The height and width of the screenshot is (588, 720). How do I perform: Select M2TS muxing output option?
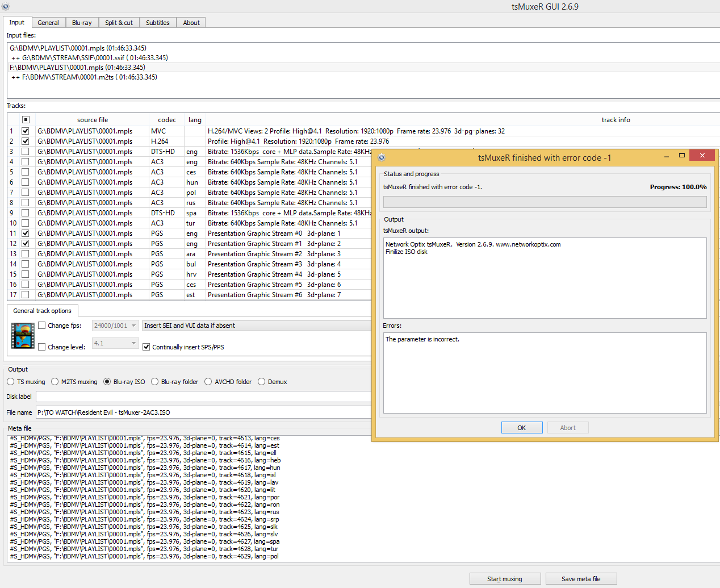coord(55,382)
